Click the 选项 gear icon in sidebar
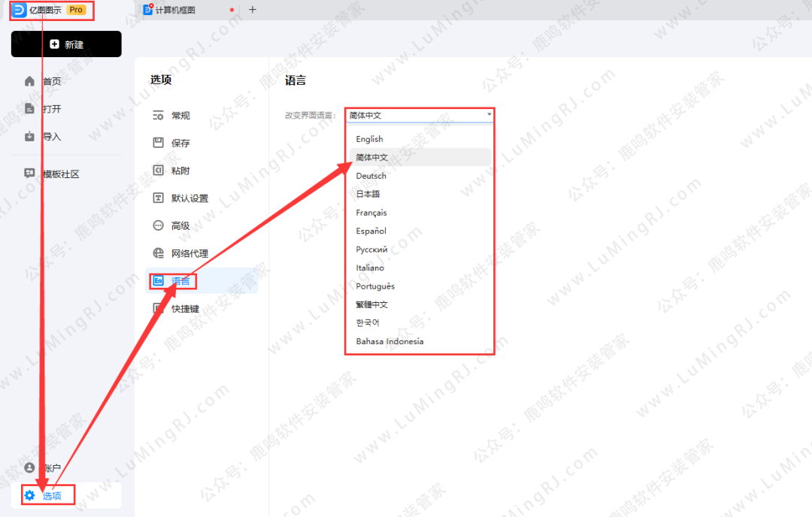 30,495
